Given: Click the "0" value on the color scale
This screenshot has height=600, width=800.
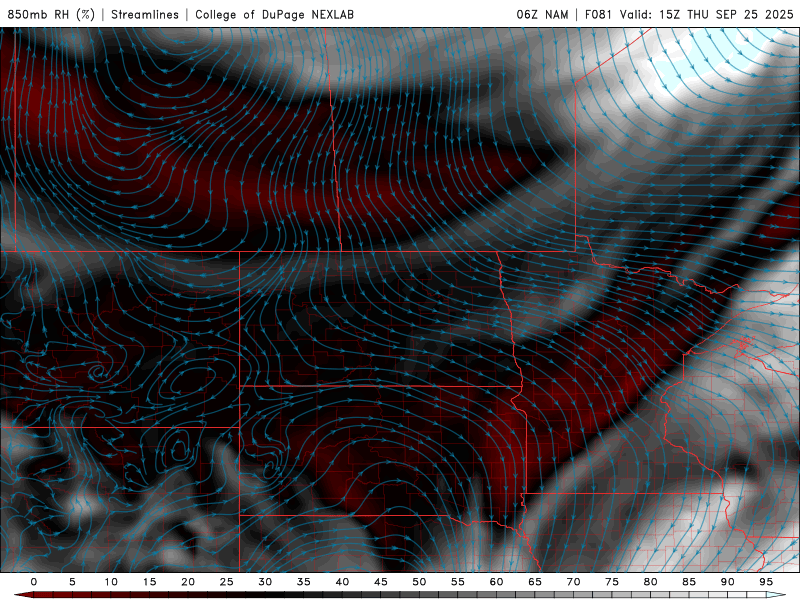Looking at the screenshot, I should point(34,582).
